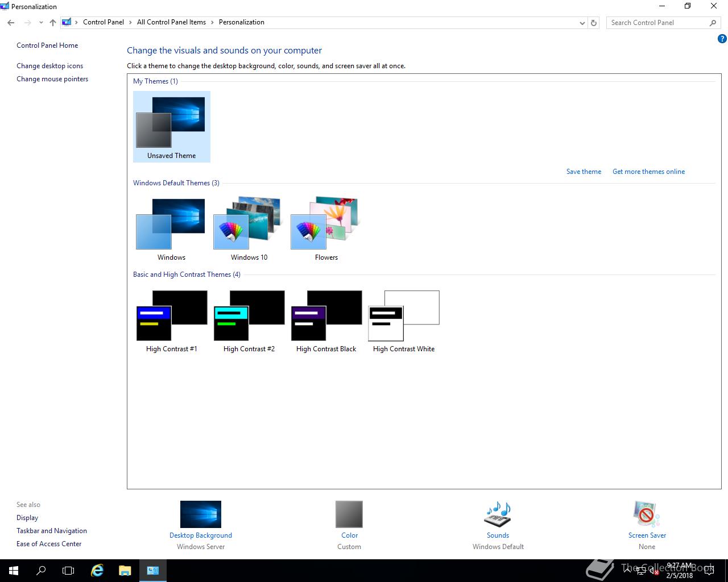Image resolution: width=728 pixels, height=582 pixels.
Task: Click the Control Panel breadcrumb
Action: (104, 22)
